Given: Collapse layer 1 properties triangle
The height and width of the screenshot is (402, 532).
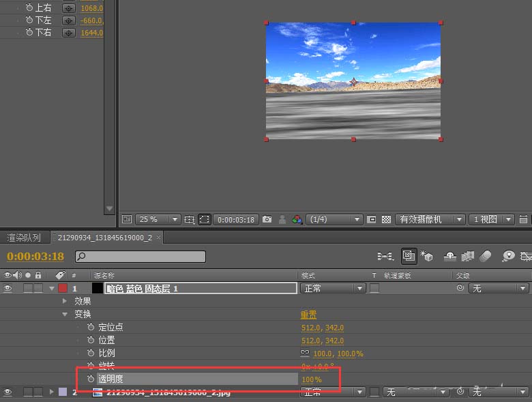Looking at the screenshot, I should point(52,288).
